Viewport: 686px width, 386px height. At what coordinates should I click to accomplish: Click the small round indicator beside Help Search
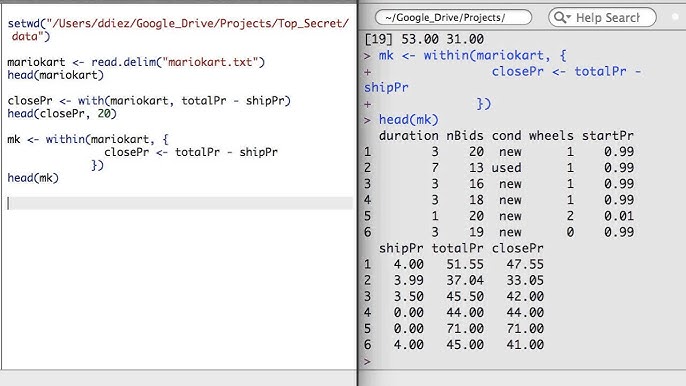click(676, 17)
